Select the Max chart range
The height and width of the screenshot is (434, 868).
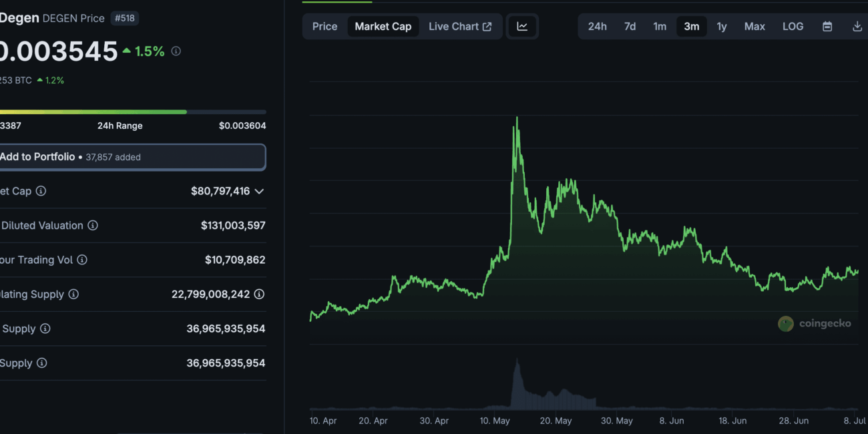(x=754, y=27)
